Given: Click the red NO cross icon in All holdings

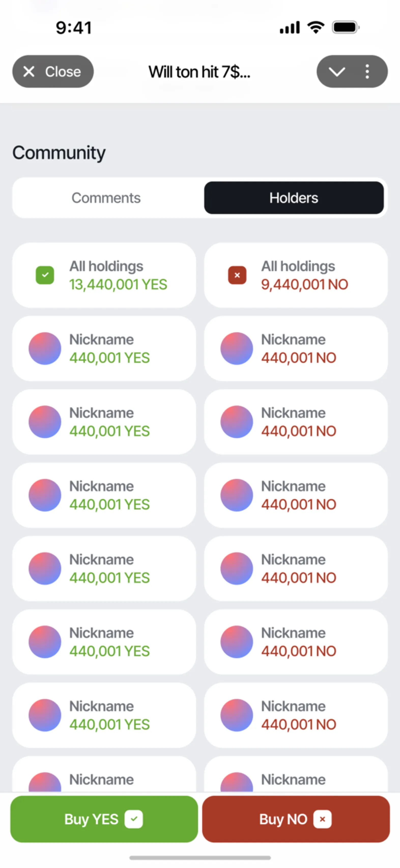Looking at the screenshot, I should click(237, 275).
